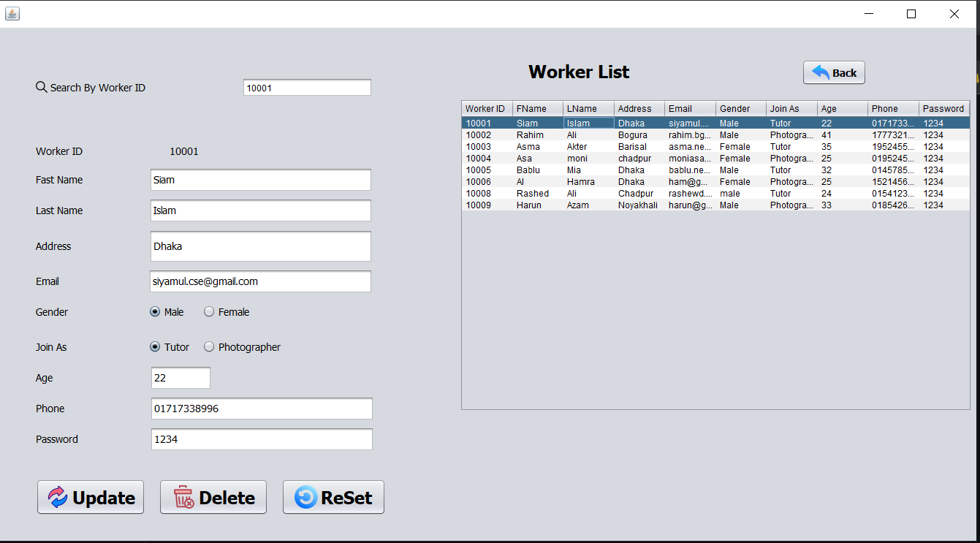Viewport: 980px width, 543px height.
Task: Click the Age input field
Action: click(x=181, y=378)
